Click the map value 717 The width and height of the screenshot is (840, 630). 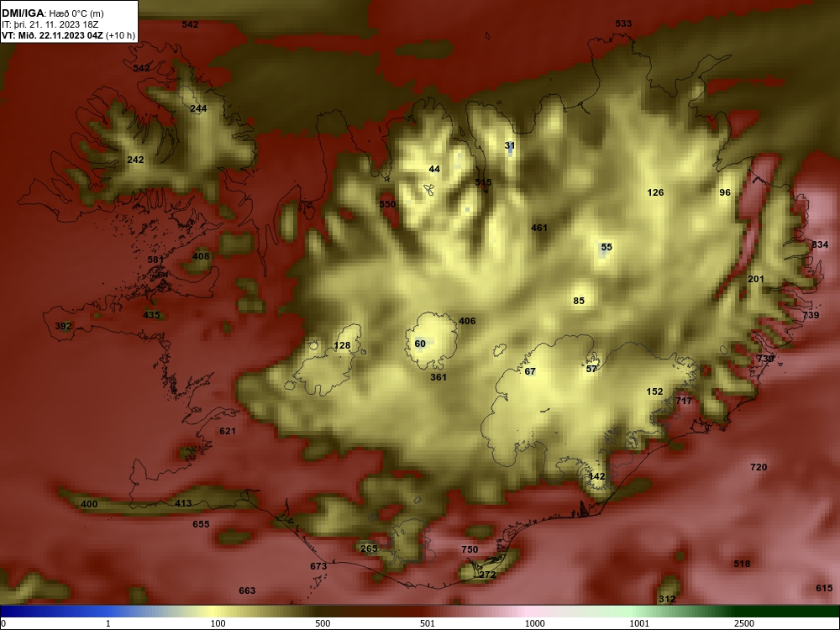tap(684, 401)
